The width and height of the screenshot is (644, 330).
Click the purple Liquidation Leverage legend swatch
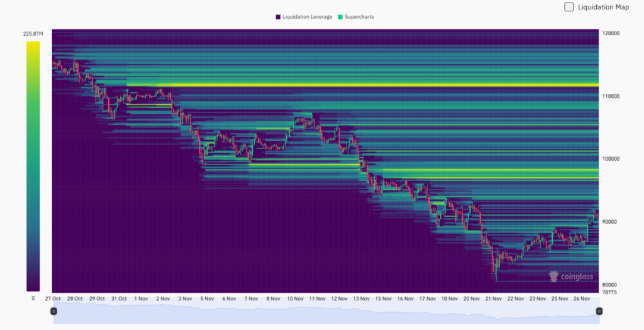(278, 17)
